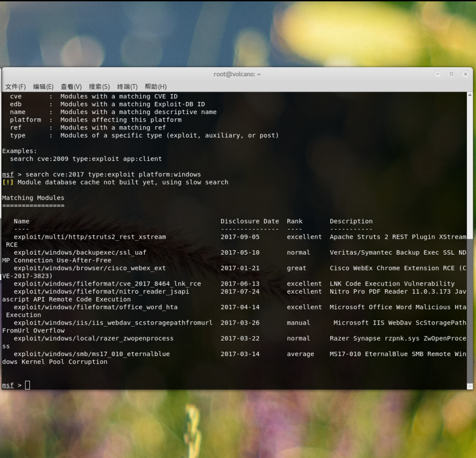
Task: Open the 编辑(E) menu
Action: pyautogui.click(x=43, y=87)
